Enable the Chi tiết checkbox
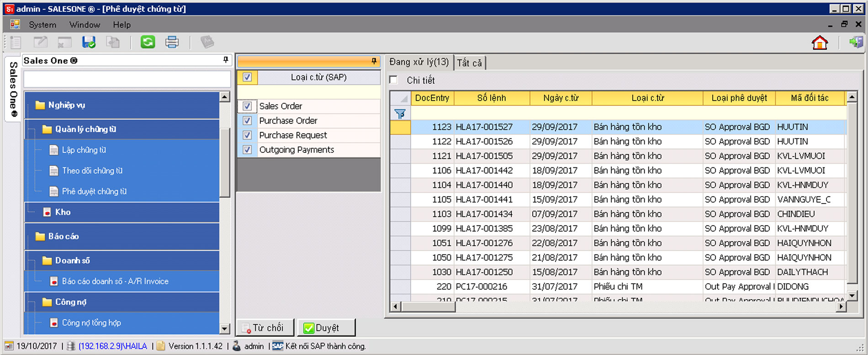 point(393,80)
